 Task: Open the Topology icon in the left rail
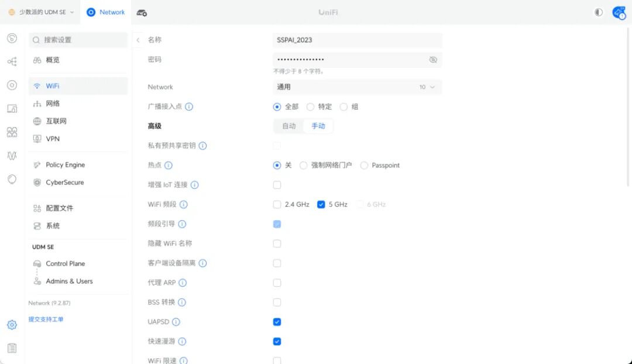pos(12,61)
